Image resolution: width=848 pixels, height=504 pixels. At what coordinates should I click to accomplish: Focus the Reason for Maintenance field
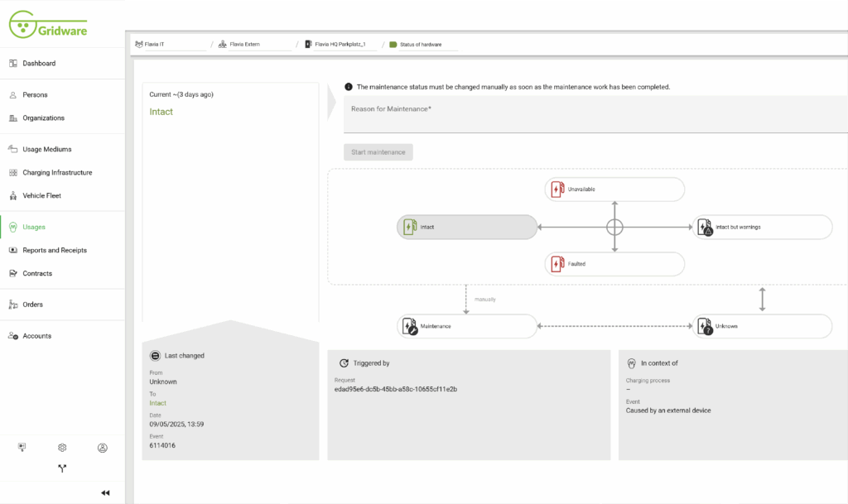[595, 114]
